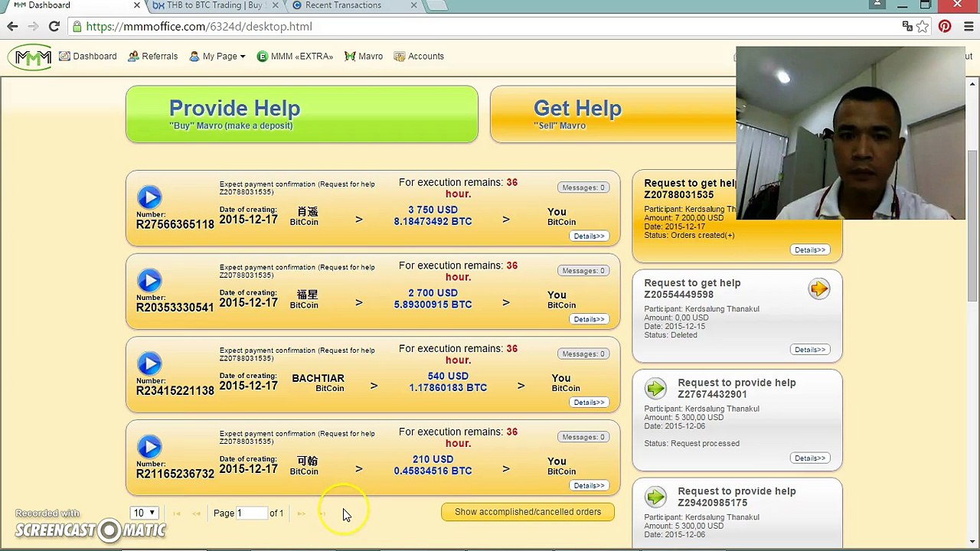Click blue play icon of order R23415221138
Viewport: 980px width, 551px height.
coord(149,364)
